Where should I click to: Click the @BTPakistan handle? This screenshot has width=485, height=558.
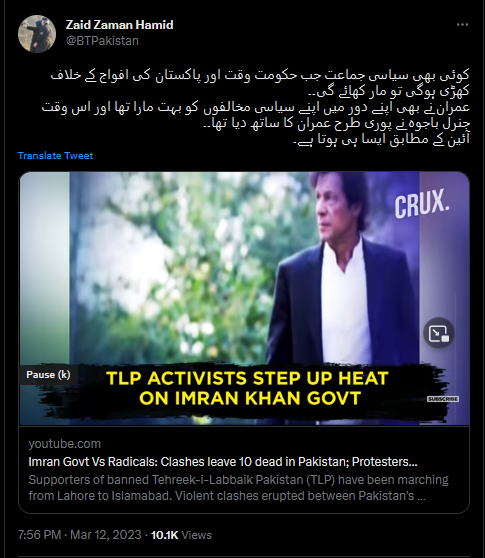[x=102, y=41]
